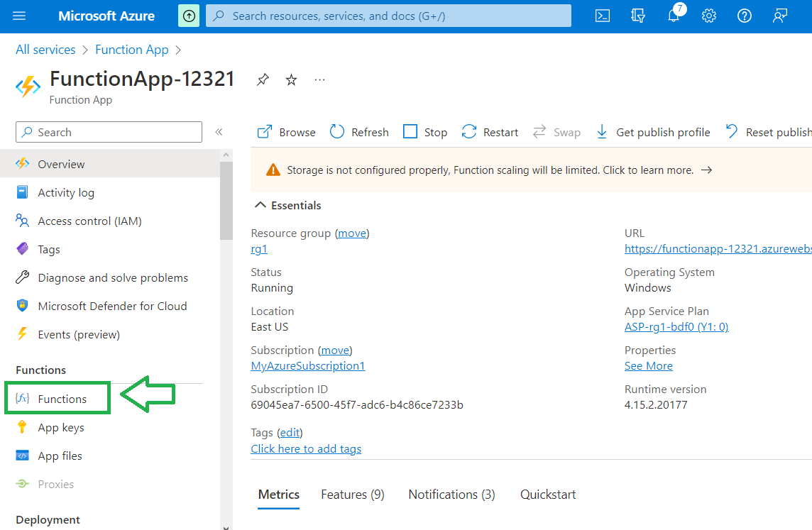Viewport: 812px width, 530px height.
Task: Go to All services breadcrumb
Action: (x=45, y=50)
